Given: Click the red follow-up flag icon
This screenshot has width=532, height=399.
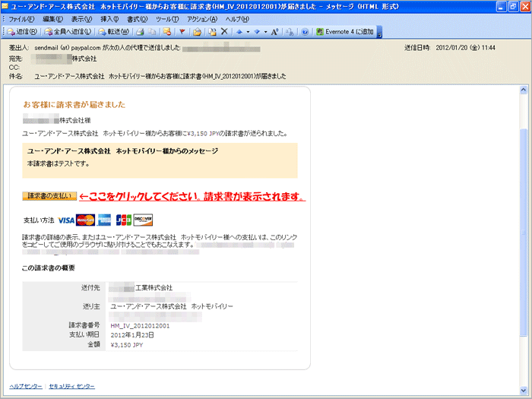Looking at the screenshot, I should 182,32.
